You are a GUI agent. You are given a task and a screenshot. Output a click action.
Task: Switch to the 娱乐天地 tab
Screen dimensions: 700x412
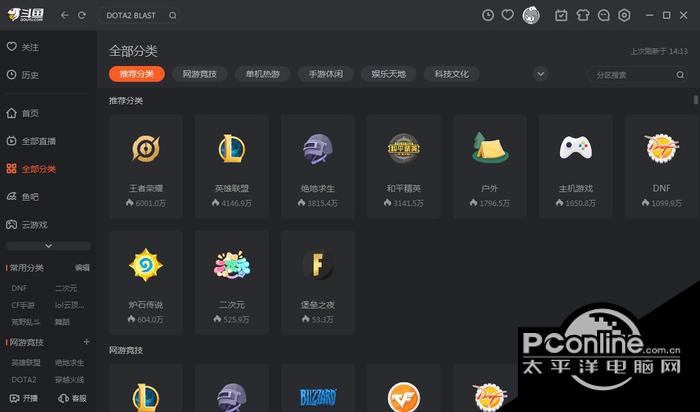(x=388, y=74)
